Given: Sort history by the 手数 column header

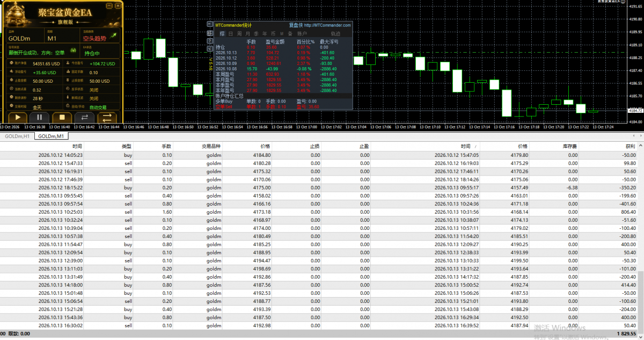Looking at the screenshot, I should (x=166, y=146).
